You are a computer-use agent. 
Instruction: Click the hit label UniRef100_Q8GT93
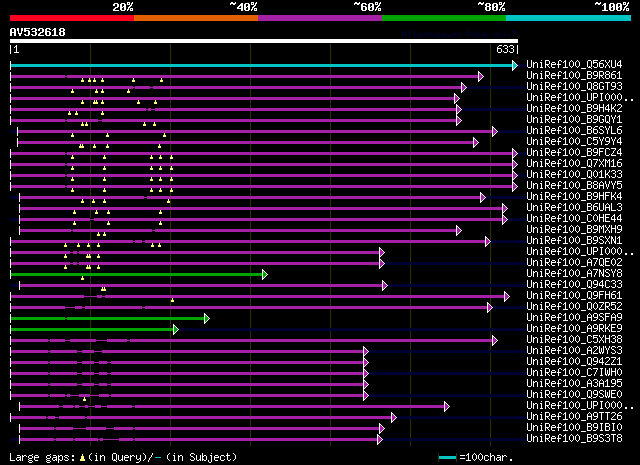pyautogui.click(x=574, y=87)
